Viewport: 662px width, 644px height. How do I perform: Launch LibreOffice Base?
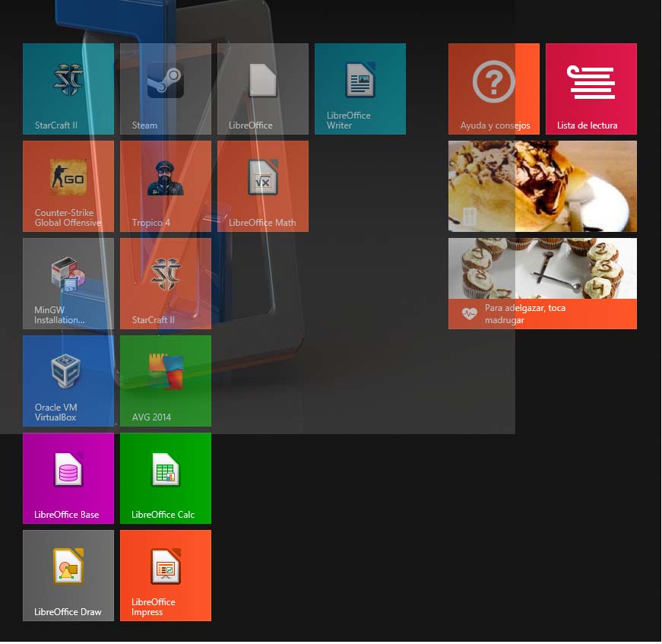point(68,478)
